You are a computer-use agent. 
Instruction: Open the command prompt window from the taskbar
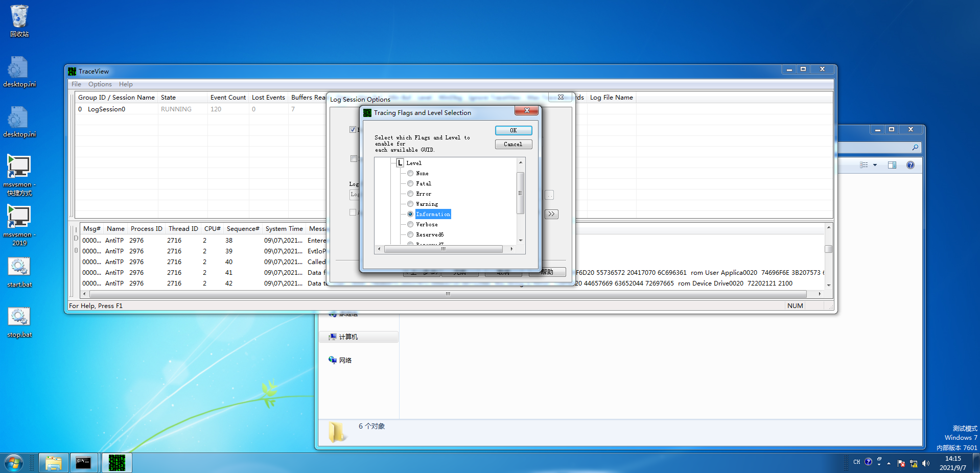[x=83, y=463]
